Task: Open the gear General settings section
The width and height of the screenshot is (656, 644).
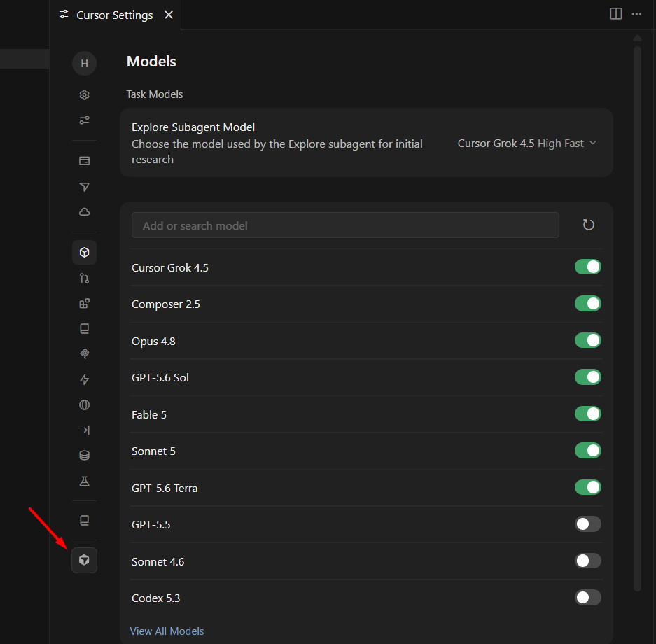Action: tap(84, 95)
